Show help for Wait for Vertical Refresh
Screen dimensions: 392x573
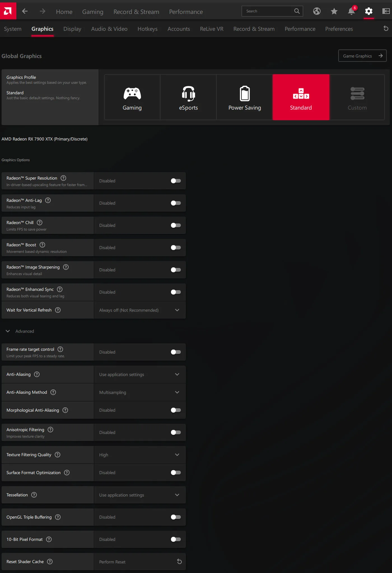point(58,310)
